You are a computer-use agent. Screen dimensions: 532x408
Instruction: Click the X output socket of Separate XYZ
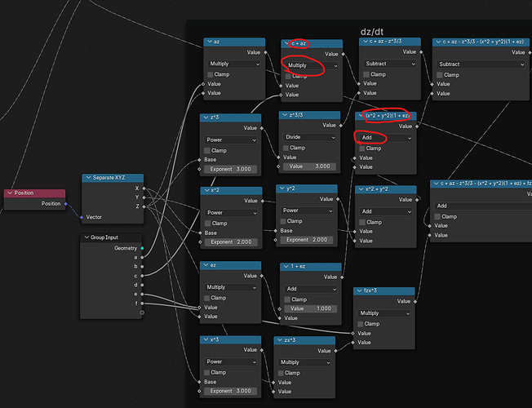pos(144,188)
